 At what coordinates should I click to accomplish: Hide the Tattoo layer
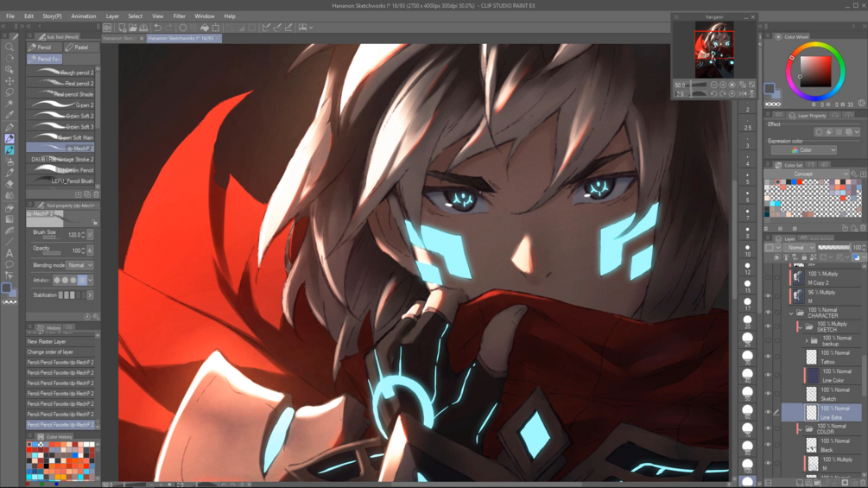(768, 357)
